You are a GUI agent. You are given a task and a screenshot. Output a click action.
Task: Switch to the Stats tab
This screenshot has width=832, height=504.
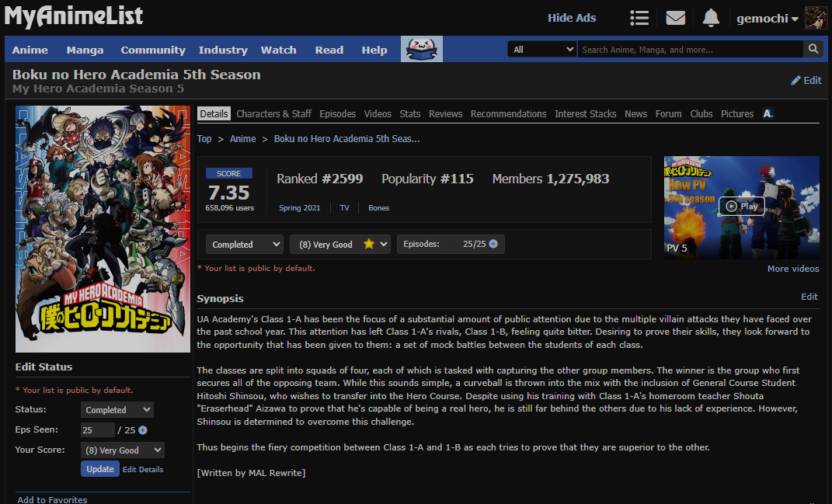(x=410, y=113)
